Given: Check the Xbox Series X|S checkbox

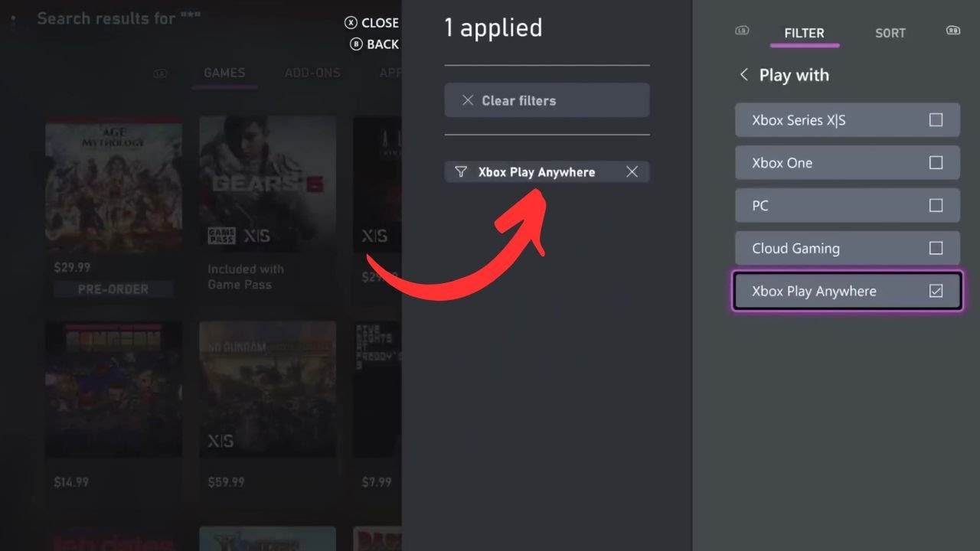Looking at the screenshot, I should pyautogui.click(x=936, y=120).
